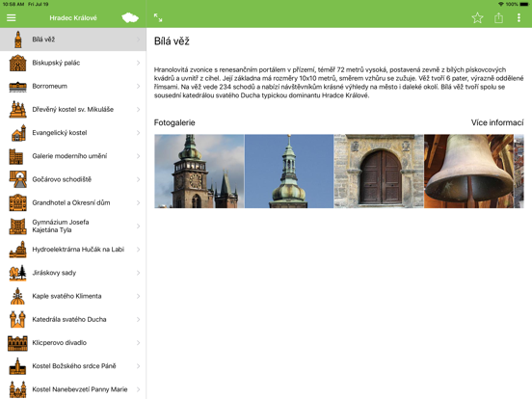Select Katedrála svatého Ducha entry
532x399 pixels.
click(x=73, y=319)
